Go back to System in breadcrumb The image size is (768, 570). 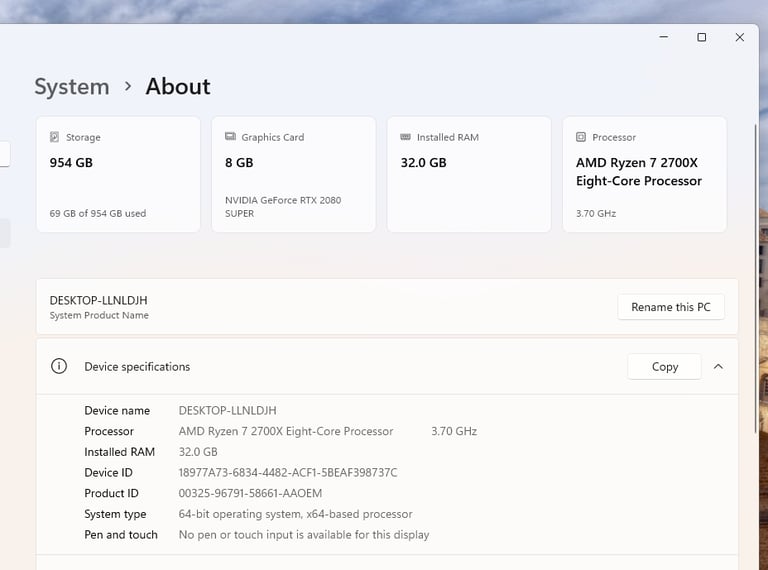click(72, 87)
